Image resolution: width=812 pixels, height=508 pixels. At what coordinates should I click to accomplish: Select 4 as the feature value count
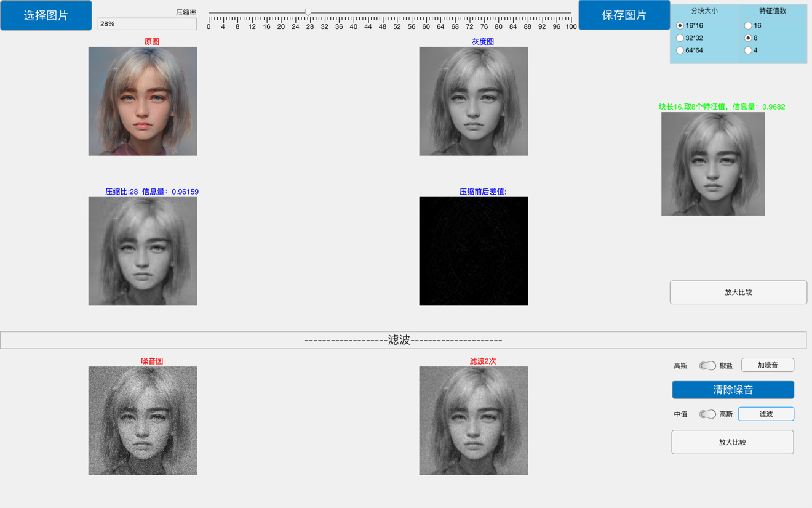[748, 50]
